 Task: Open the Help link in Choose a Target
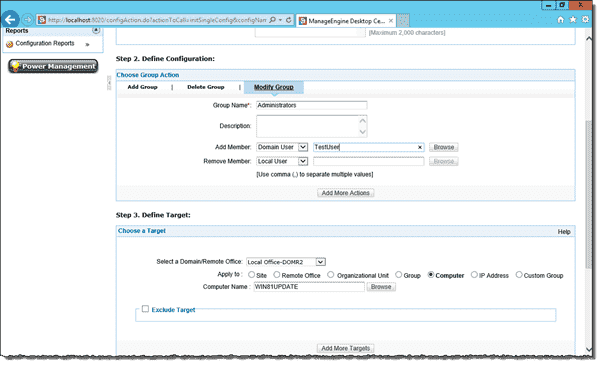[564, 232]
